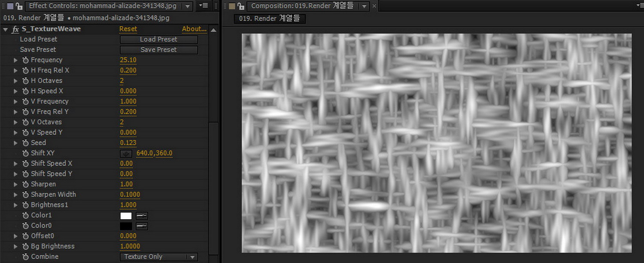Viewport: 644px width, 263px height.
Task: Click the Shift XY crosshair point picker
Action: click(126, 153)
